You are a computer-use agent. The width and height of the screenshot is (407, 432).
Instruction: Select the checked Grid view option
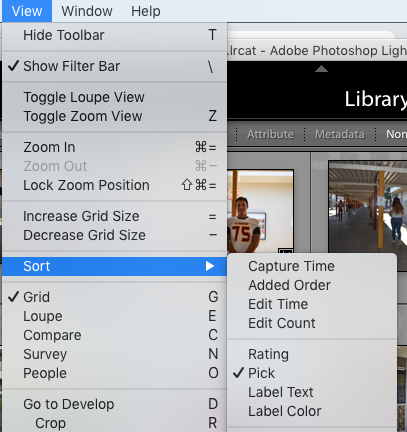[x=114, y=297]
